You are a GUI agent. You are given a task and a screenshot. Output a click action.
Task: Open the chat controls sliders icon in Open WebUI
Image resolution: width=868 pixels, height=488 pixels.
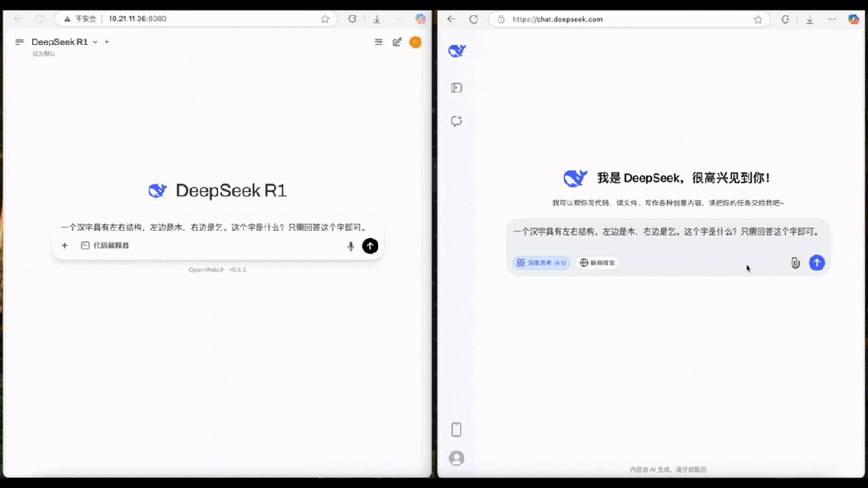click(x=379, y=42)
